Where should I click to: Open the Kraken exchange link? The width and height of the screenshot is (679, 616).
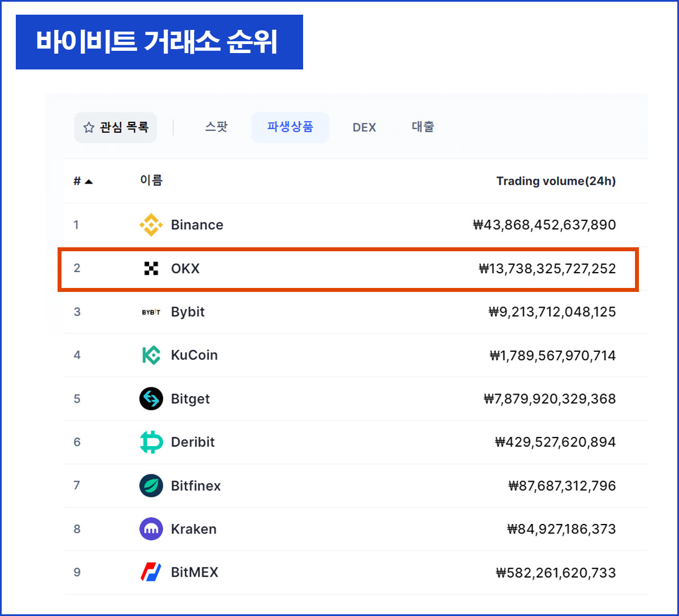click(194, 529)
